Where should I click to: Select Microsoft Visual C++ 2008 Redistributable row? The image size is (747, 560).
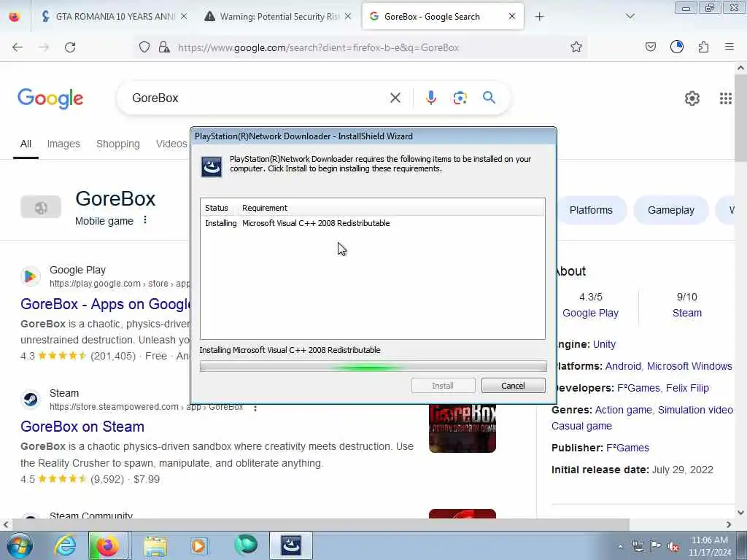[372, 223]
